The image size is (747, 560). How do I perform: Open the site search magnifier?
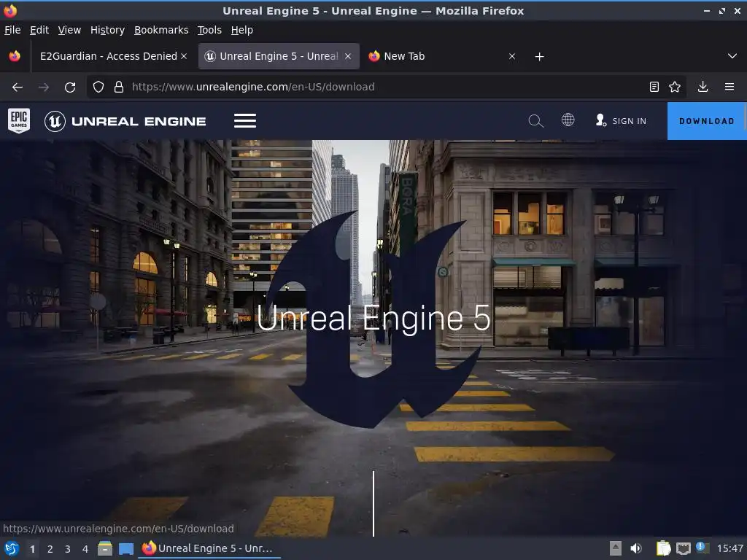tap(536, 121)
